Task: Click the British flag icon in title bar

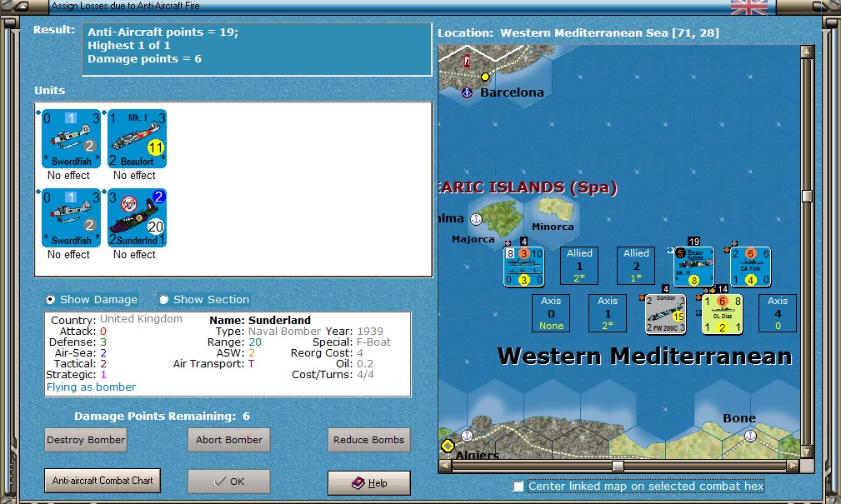Action: tap(749, 7)
